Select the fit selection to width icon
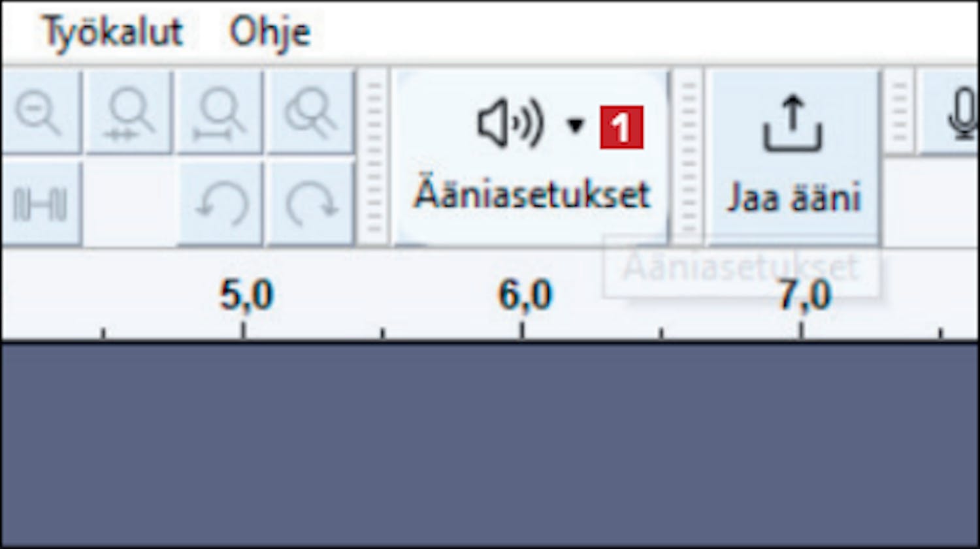980x549 pixels. pyautogui.click(x=130, y=112)
